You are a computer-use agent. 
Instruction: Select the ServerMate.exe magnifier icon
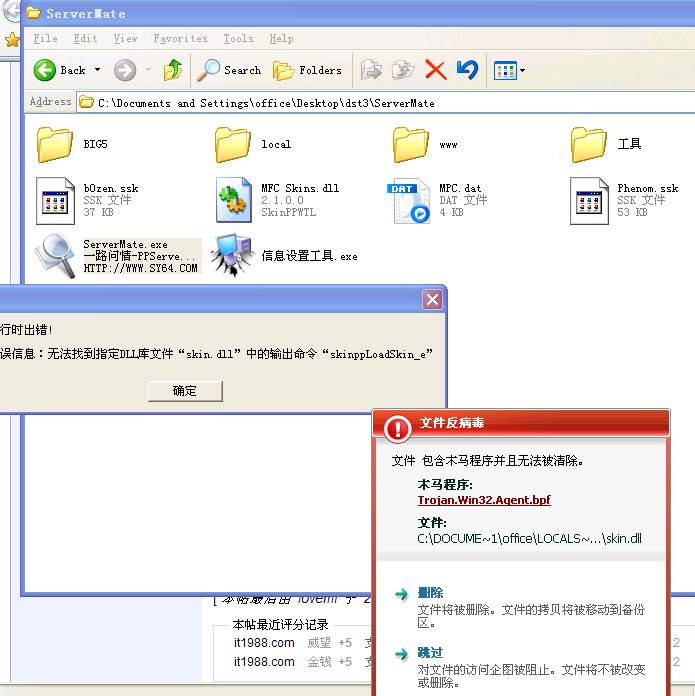(55, 256)
